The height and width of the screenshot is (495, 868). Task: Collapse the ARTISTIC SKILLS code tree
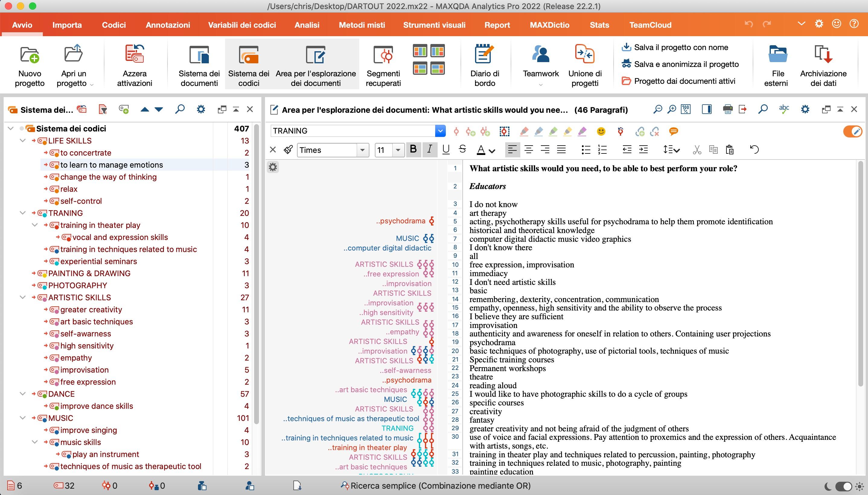pyautogui.click(x=23, y=298)
